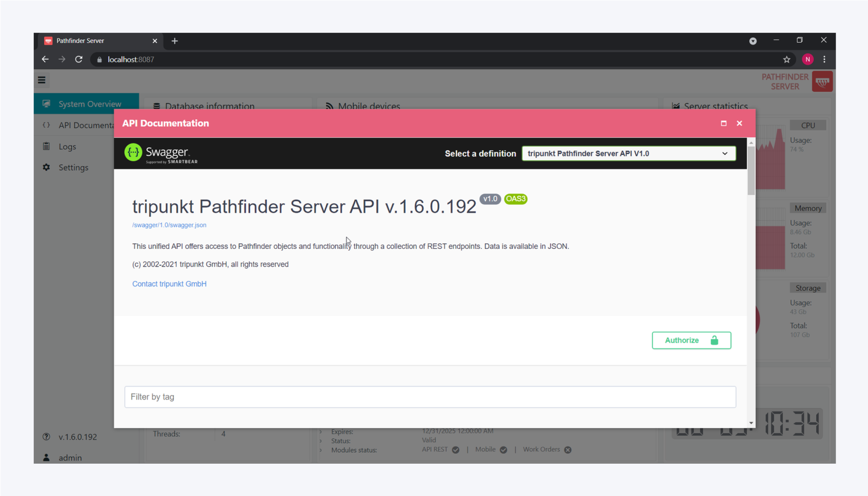Screen dimensions: 868x496
Task: Click the Threads value '4'
Action: click(223, 434)
